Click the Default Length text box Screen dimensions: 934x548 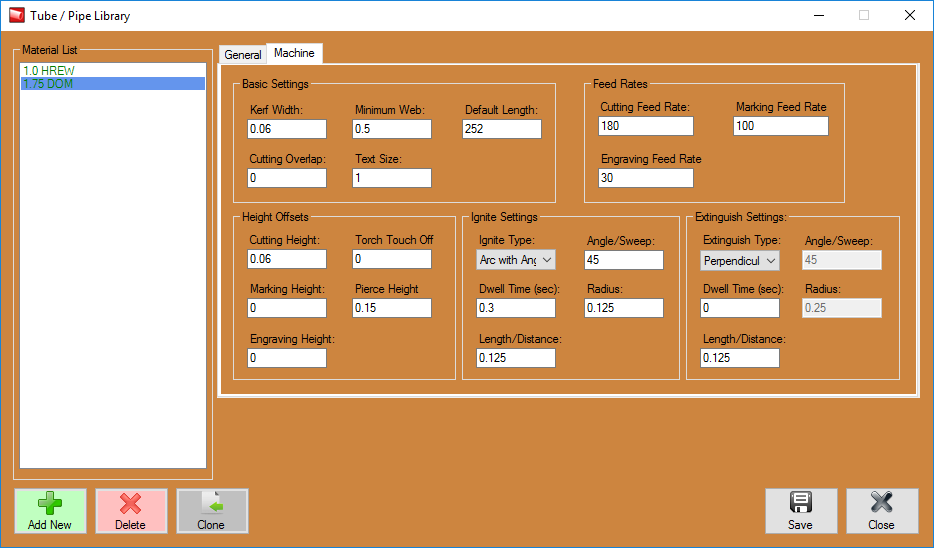(x=501, y=129)
